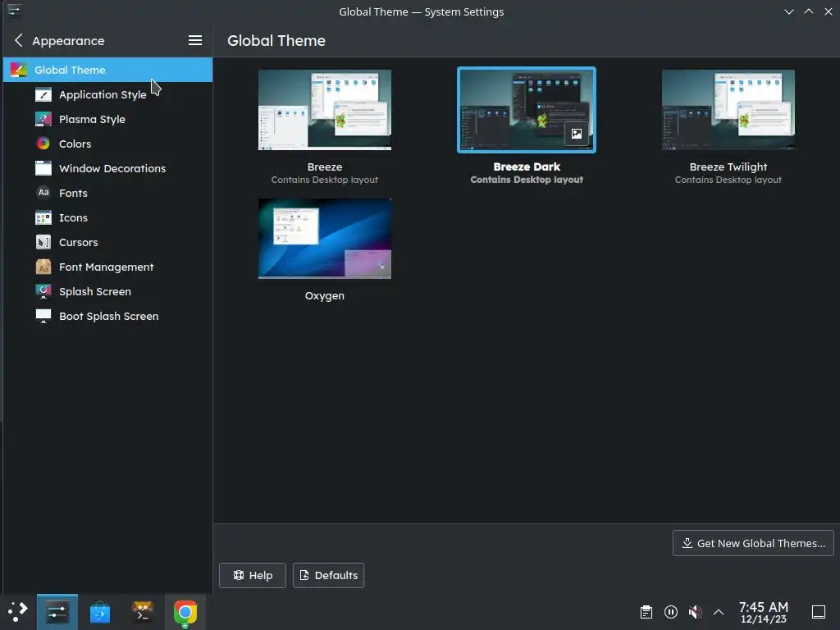Open the window menu icon in titlebar
The height and width of the screenshot is (630, 840).
coord(15,11)
